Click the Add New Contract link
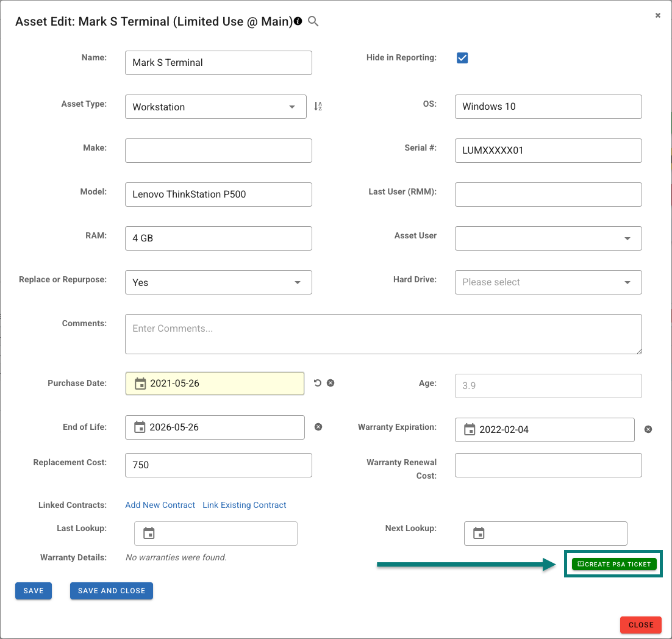Image resolution: width=672 pixels, height=639 pixels. click(160, 505)
